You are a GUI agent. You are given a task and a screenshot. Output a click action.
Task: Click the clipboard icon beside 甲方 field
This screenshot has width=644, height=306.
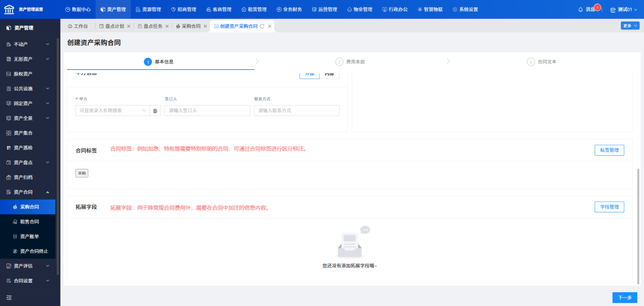pos(155,110)
